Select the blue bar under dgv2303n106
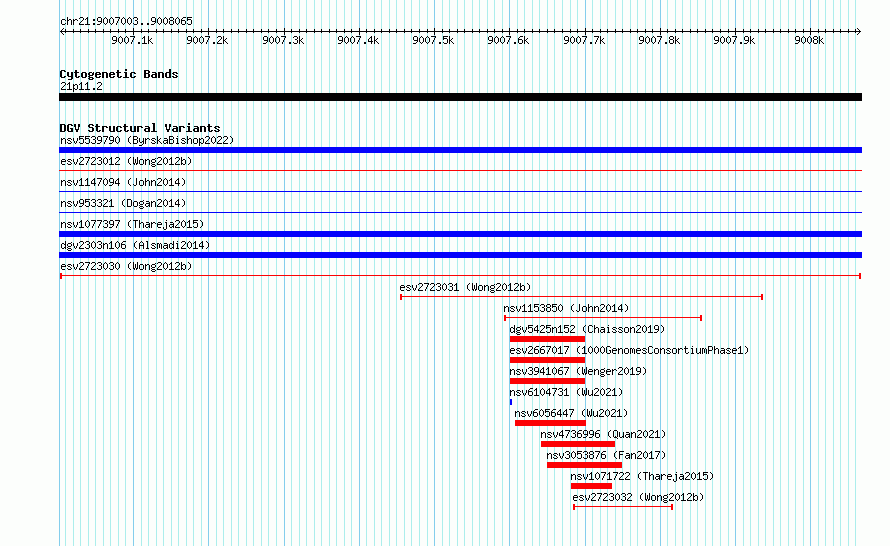This screenshot has width=890, height=546. click(460, 255)
